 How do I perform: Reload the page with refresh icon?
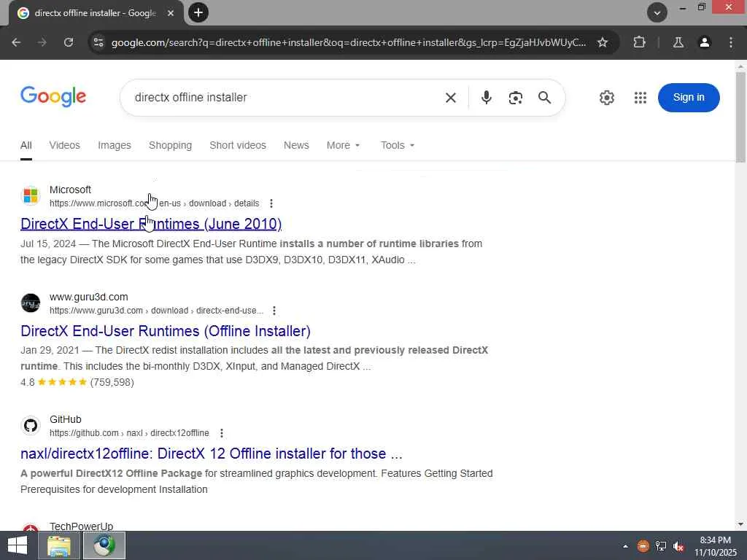click(x=69, y=42)
